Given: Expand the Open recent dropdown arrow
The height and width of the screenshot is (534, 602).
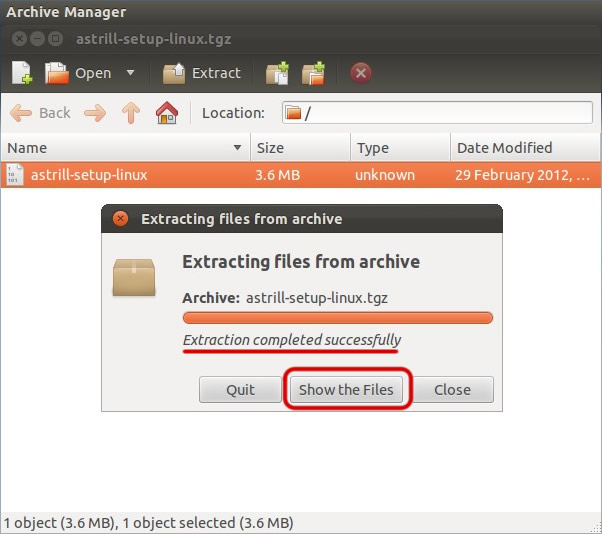Looking at the screenshot, I should pos(131,73).
